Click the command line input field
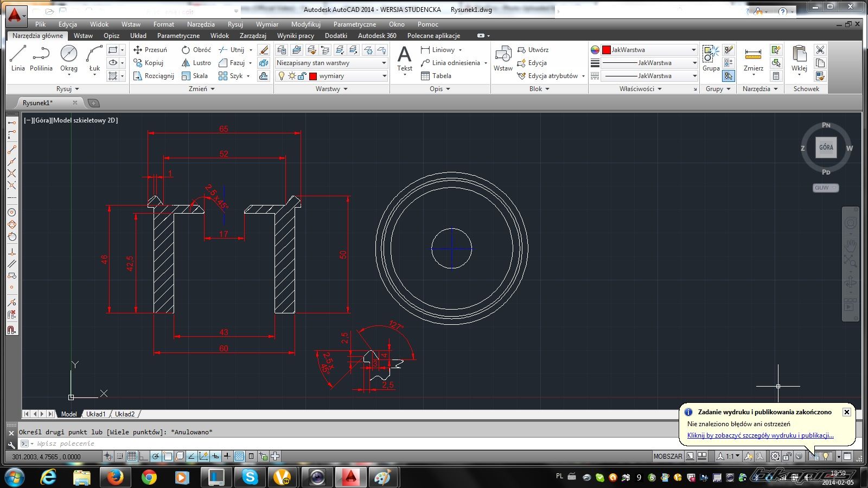The height and width of the screenshot is (488, 868). (347, 444)
